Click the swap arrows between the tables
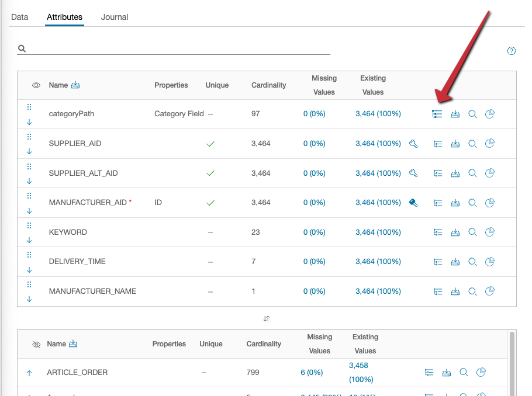532x396 pixels. click(267, 318)
